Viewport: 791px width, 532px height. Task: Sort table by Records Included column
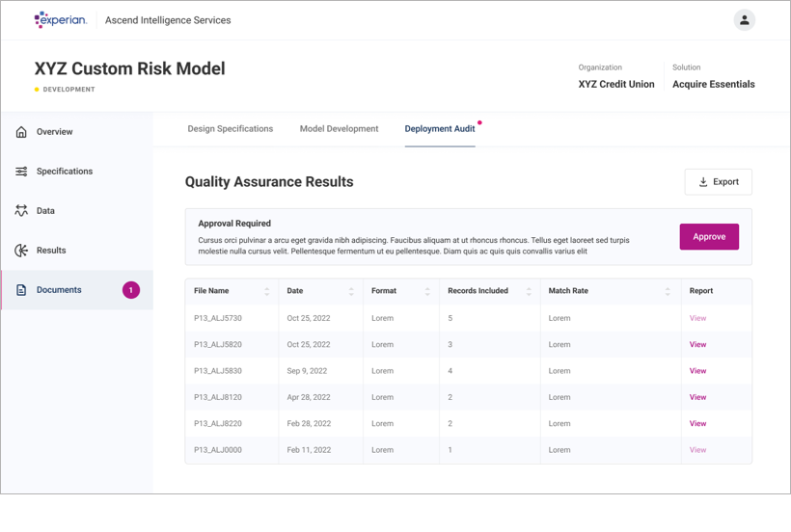[x=529, y=291]
